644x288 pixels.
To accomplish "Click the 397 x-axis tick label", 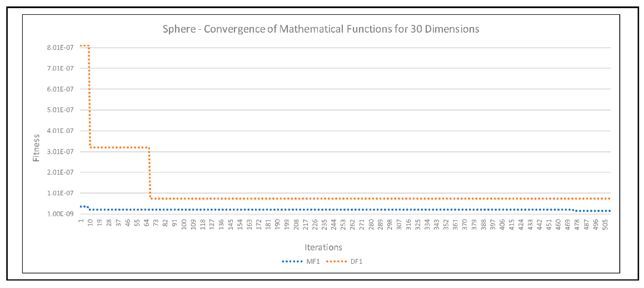I will coord(493,224).
